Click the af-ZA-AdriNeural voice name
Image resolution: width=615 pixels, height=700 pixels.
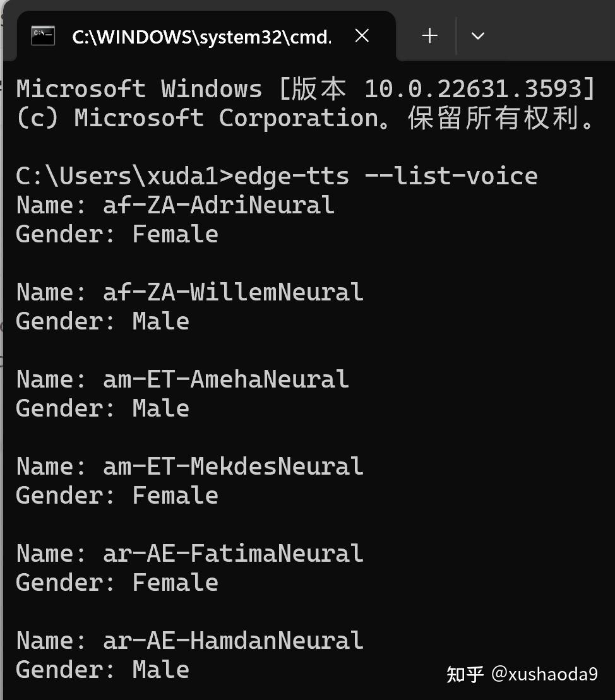coord(218,205)
